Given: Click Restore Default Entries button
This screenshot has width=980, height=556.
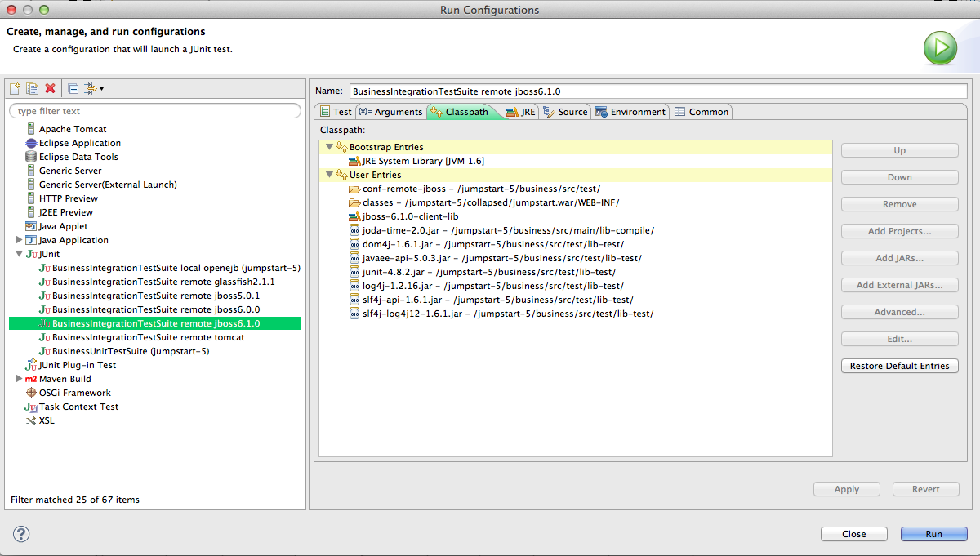Looking at the screenshot, I should point(899,366).
